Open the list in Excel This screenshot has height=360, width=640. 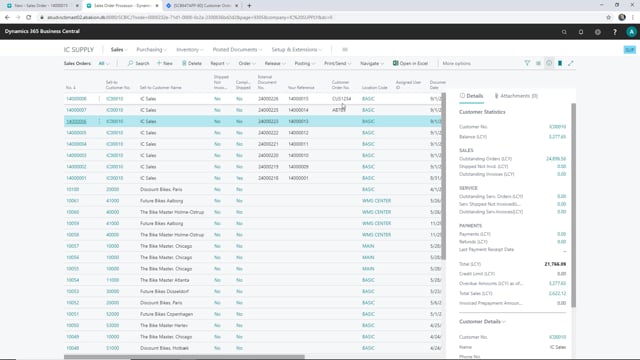410,63
